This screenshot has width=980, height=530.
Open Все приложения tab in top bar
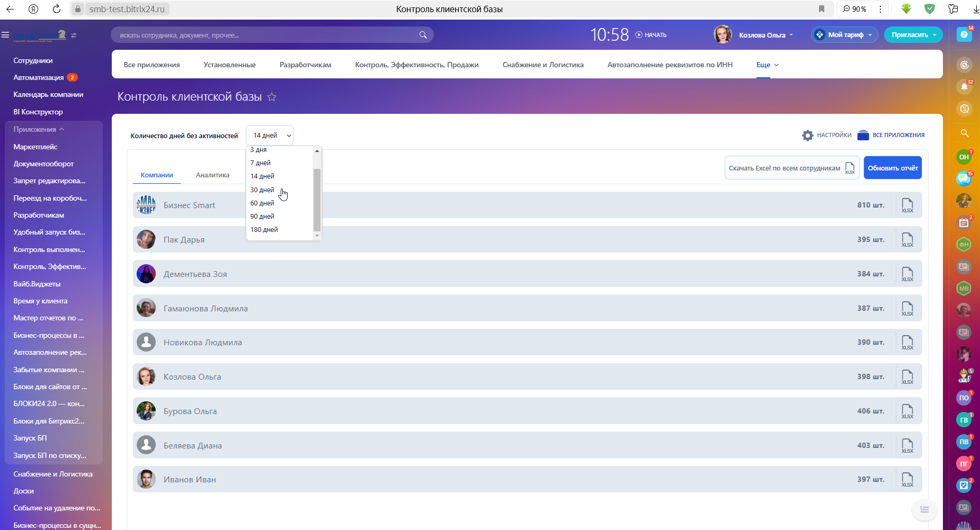pos(152,65)
